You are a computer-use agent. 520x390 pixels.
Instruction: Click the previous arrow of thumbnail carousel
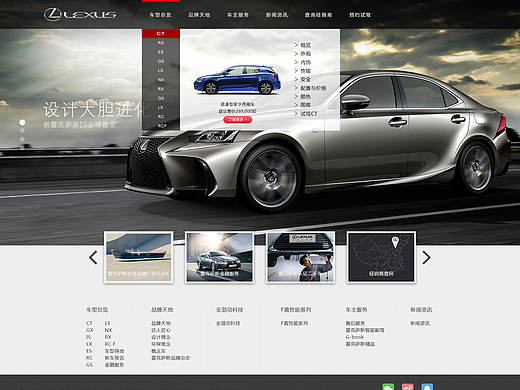(93, 257)
